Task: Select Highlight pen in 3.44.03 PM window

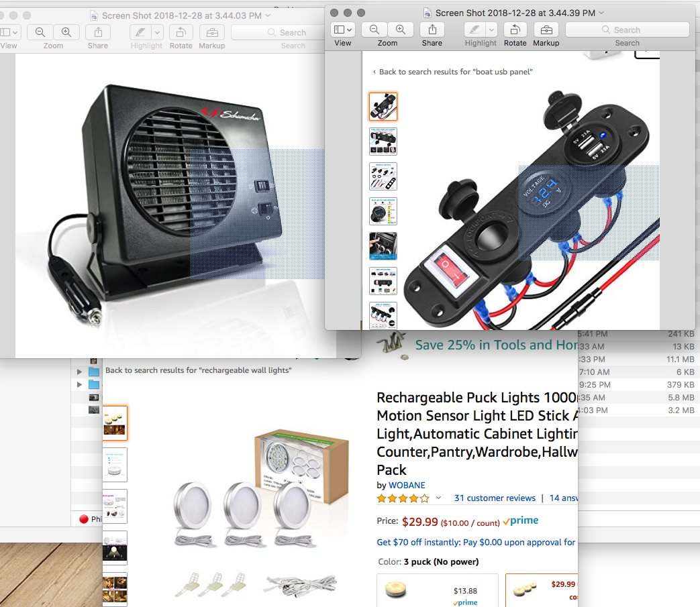Action: (x=140, y=33)
